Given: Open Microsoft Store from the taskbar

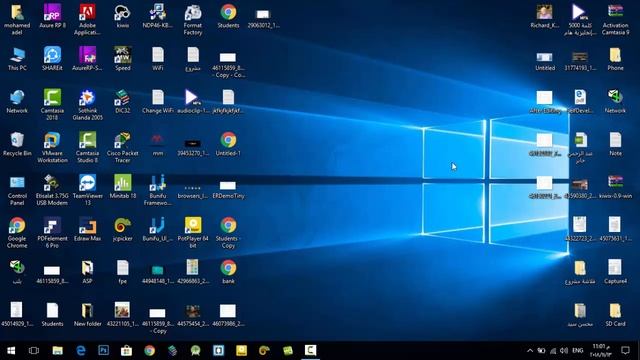Looking at the screenshot, I should coord(127,351).
